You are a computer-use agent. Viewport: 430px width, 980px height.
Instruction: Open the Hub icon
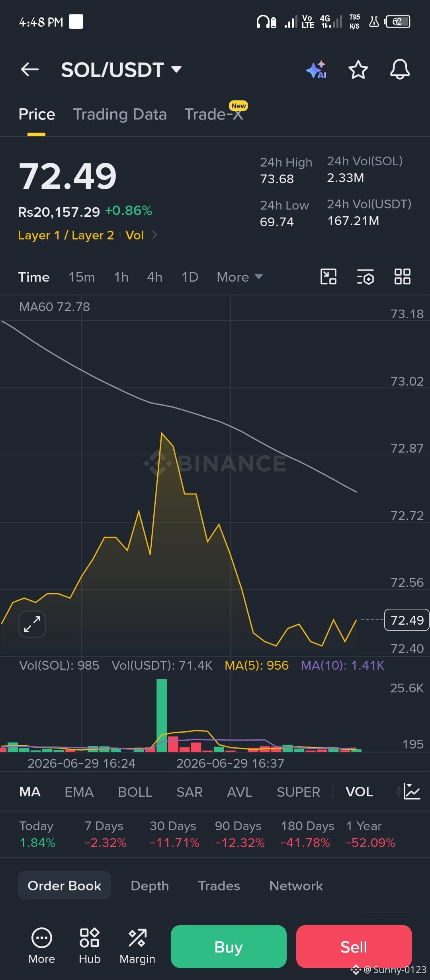[x=90, y=946]
